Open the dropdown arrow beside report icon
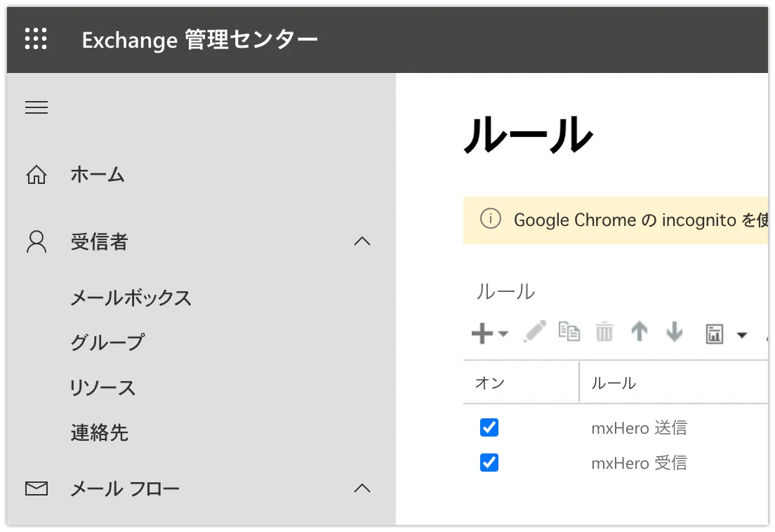Viewport: 775px width, 532px height. (x=741, y=335)
